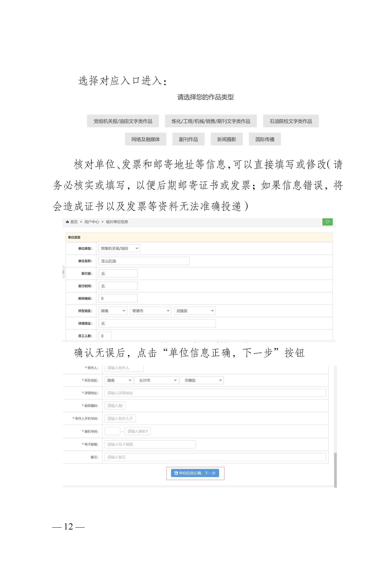
Task: Select 党组机关报/油田文字类作品 entry
Action: [123, 121]
